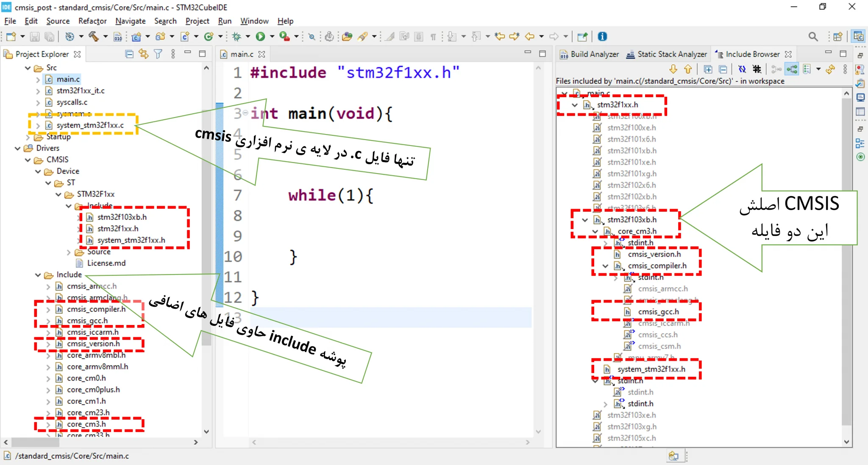868x465 pixels.
Task: Click Link with Editor in Project Explorer
Action: [144, 54]
